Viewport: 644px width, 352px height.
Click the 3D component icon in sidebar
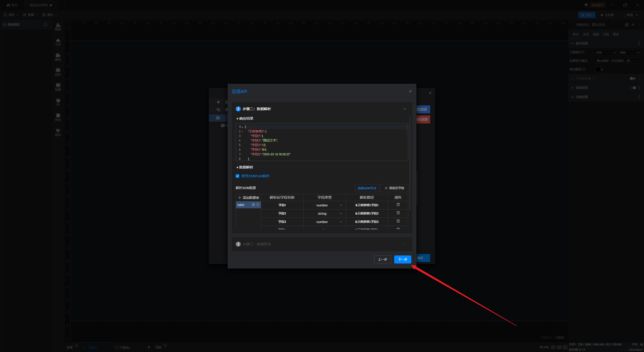(58, 102)
